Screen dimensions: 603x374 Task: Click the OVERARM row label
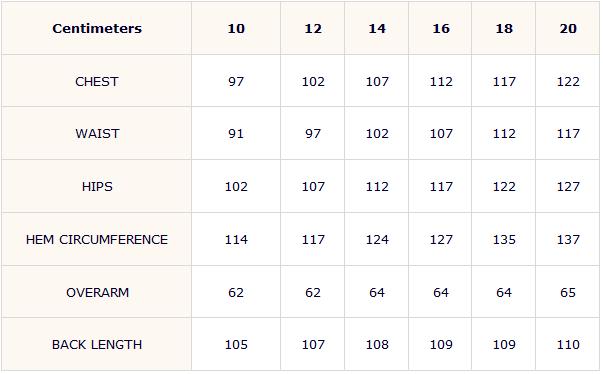pos(97,293)
